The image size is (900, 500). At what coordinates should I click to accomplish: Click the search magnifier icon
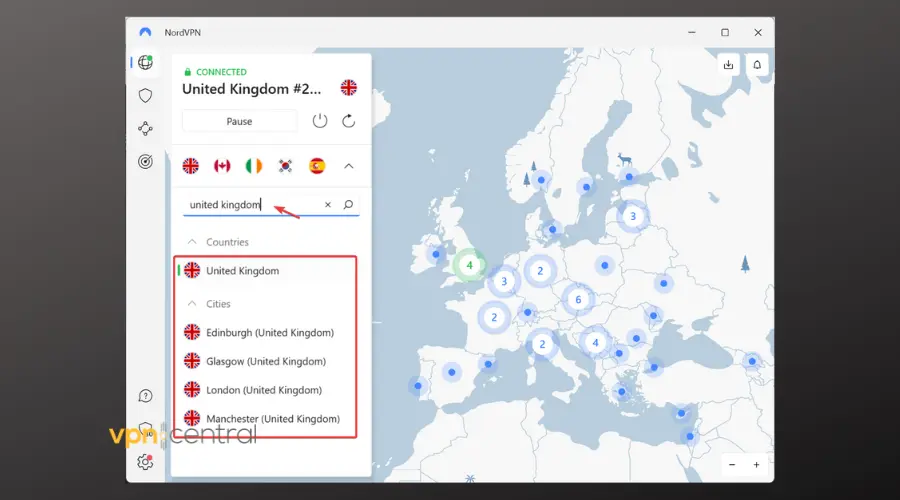pos(348,204)
